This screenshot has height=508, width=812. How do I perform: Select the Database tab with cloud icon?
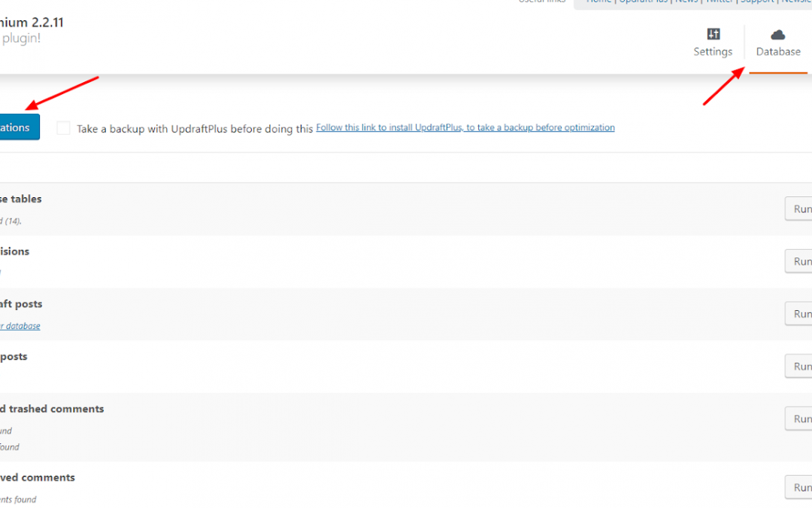tap(778, 42)
